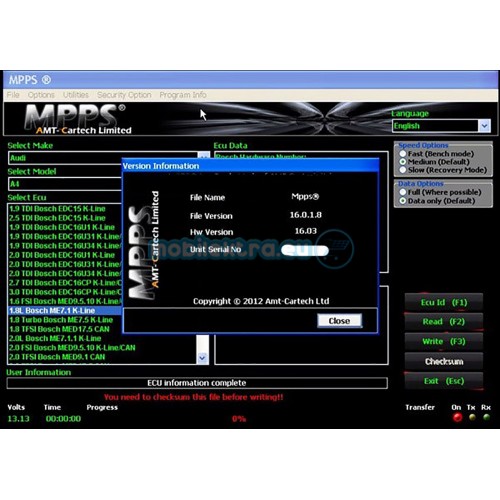Click the Checksum button
This screenshot has width=500, height=500.
(444, 361)
